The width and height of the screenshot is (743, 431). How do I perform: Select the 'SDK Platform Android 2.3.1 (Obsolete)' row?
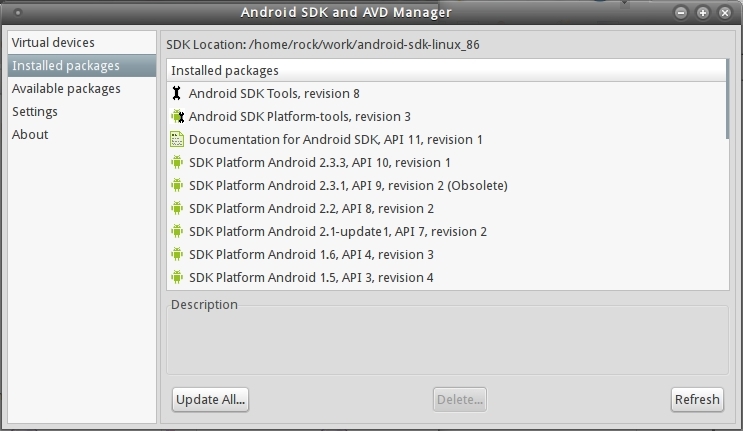click(446, 185)
